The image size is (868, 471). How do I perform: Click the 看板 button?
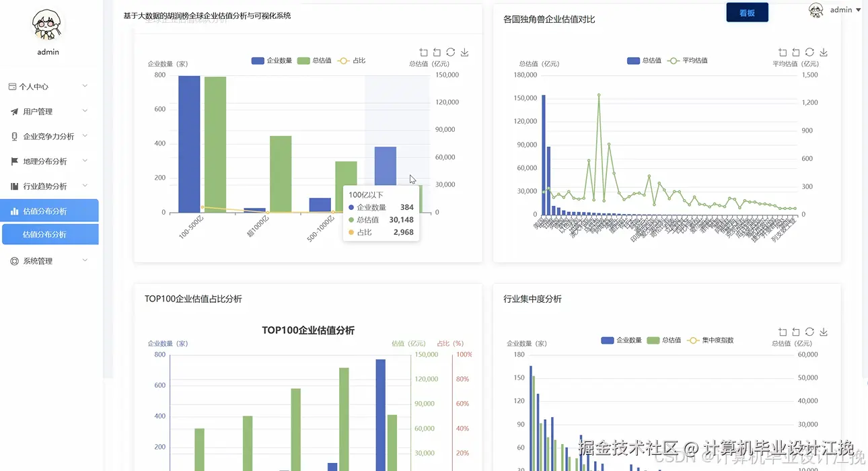point(747,13)
